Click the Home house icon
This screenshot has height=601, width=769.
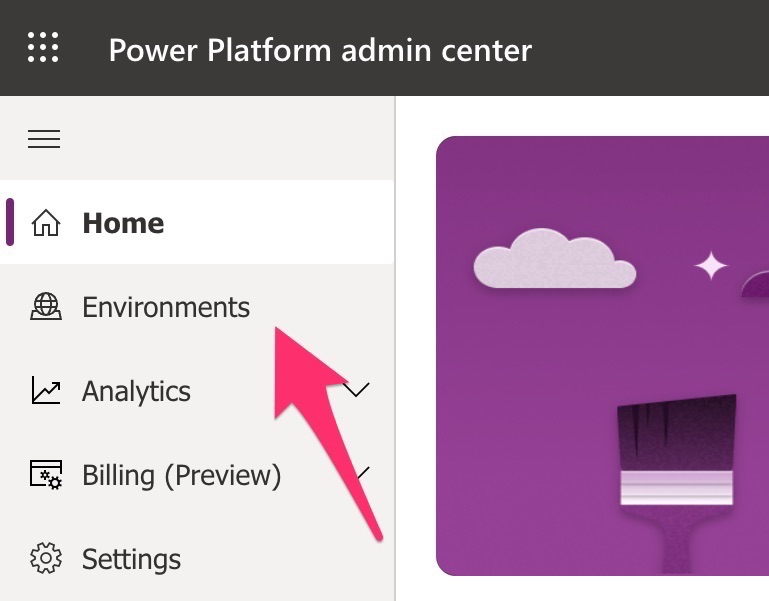tap(46, 222)
